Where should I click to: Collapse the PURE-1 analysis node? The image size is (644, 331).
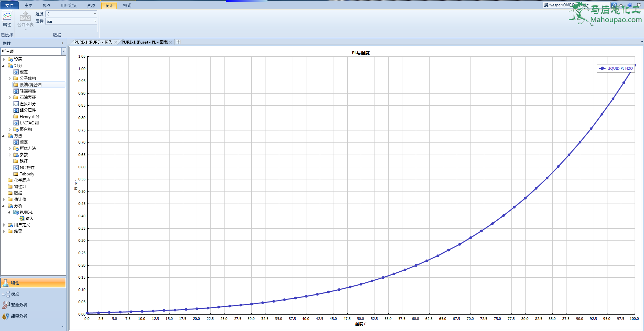10,212
